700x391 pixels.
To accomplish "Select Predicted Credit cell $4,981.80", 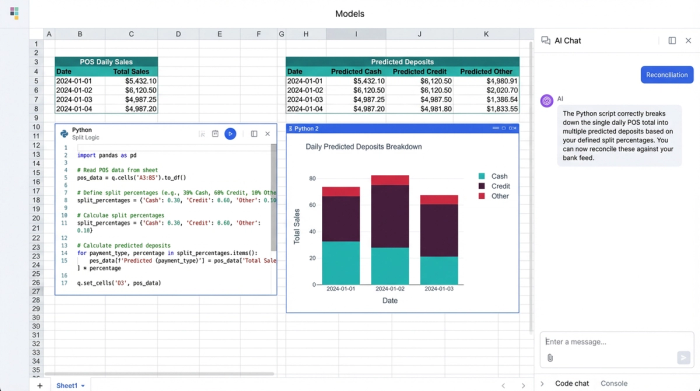I will (x=419, y=109).
